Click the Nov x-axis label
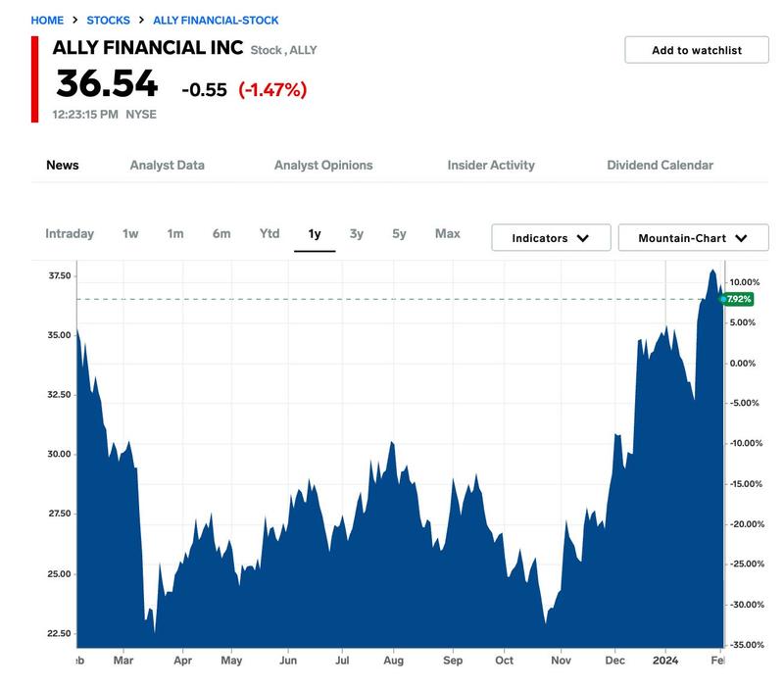This screenshot has width=784, height=687. click(x=561, y=661)
